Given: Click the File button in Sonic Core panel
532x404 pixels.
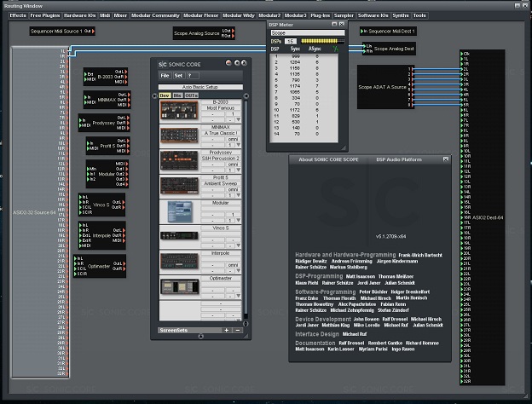Looking at the screenshot, I should (x=165, y=76).
